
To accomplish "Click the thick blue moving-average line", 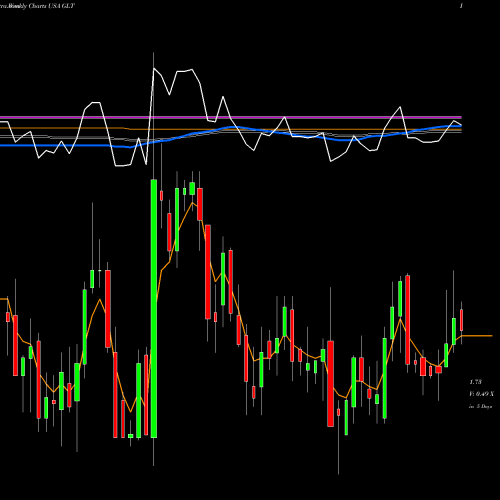I will tap(231, 127).
